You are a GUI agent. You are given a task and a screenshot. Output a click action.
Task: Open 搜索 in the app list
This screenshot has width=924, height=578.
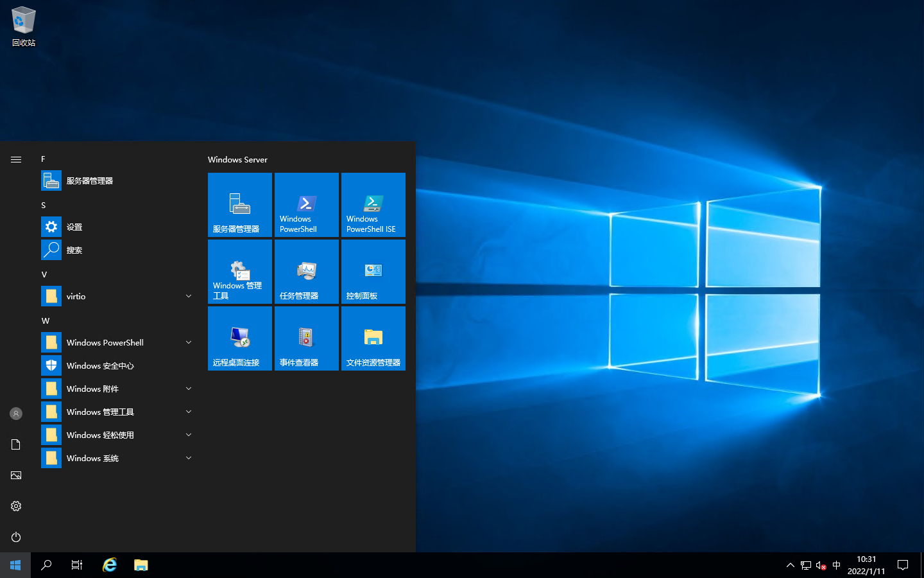(x=118, y=250)
